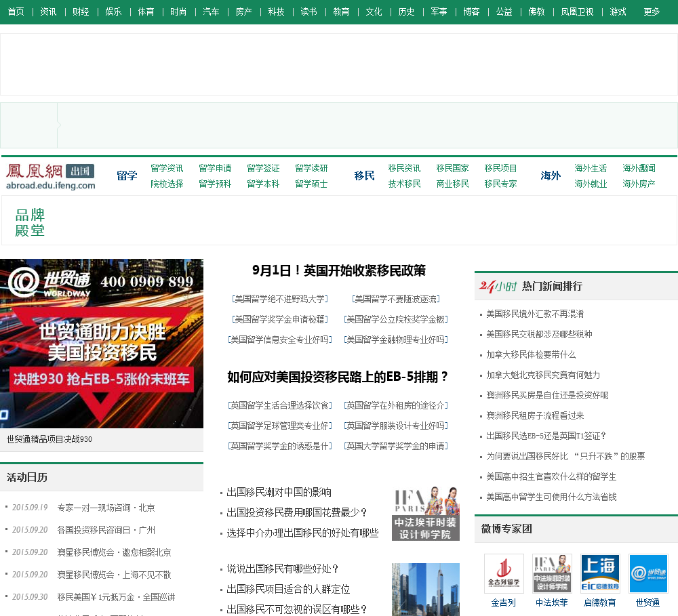
Task: Click the 世贸通 EB-5 banner image
Action: 102,343
